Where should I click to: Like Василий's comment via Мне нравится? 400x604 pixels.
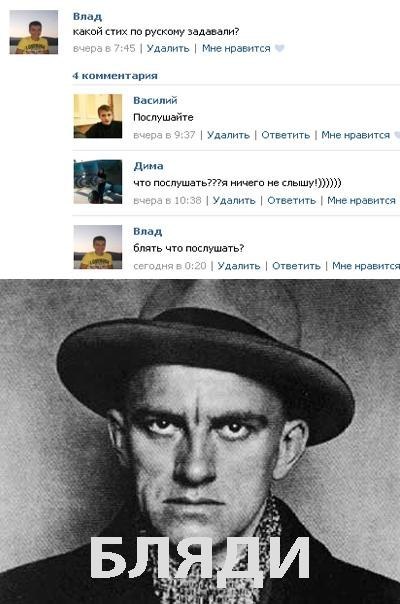(x=356, y=135)
